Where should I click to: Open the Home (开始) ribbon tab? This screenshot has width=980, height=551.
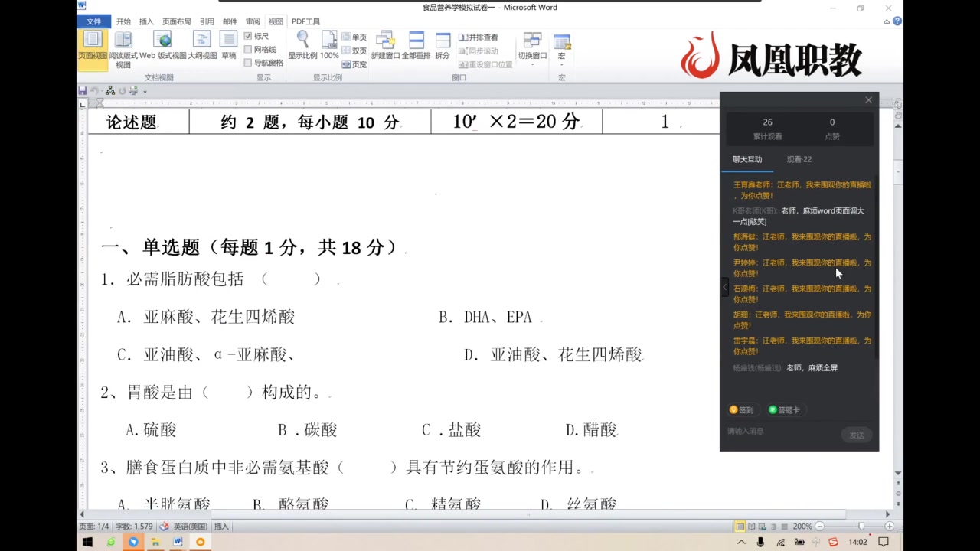coord(123,21)
